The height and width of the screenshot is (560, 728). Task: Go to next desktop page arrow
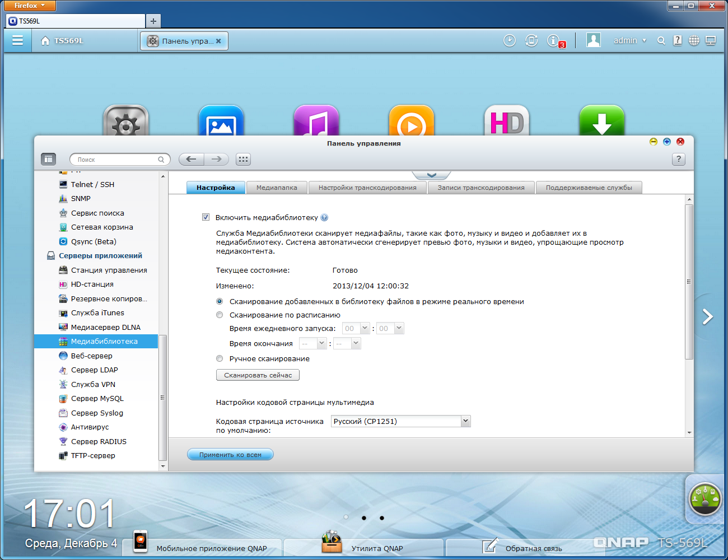point(708,317)
